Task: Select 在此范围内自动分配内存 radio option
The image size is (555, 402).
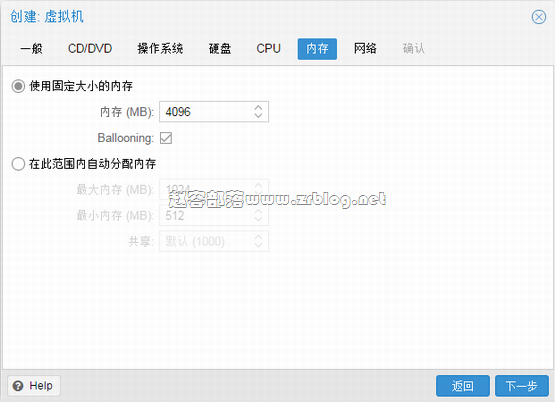Action: [18, 164]
